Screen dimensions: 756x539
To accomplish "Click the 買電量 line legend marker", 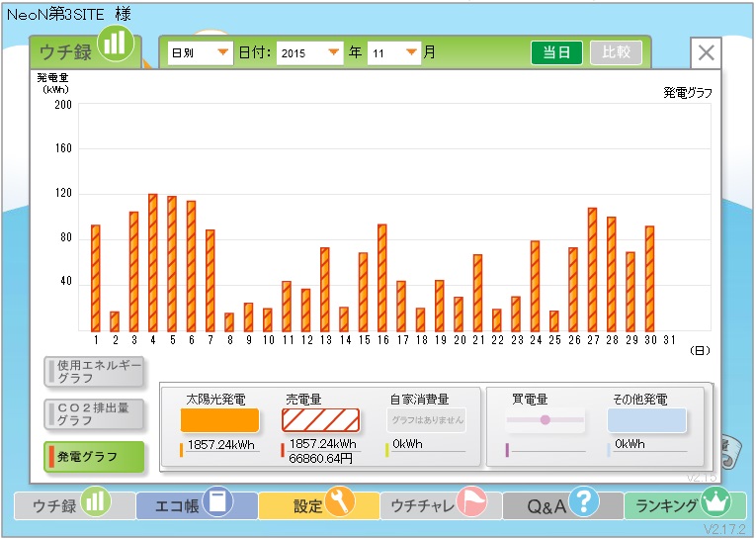I will click(545, 419).
